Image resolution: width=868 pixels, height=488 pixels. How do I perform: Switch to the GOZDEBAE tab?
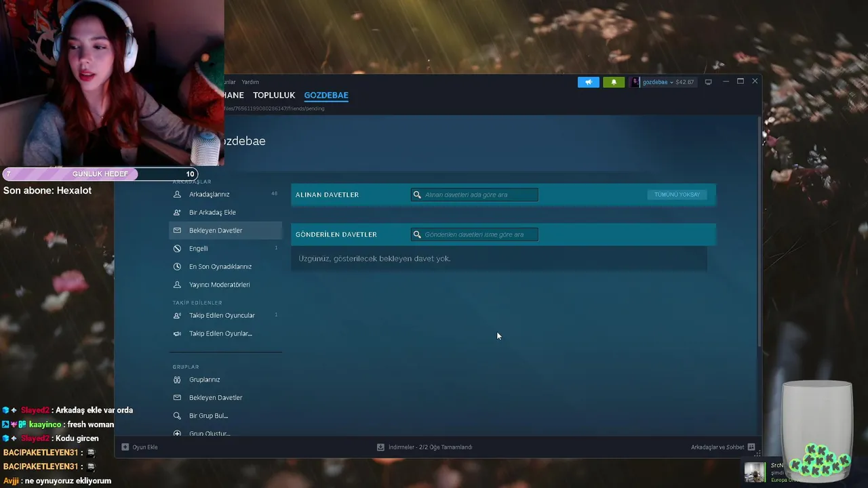(x=326, y=95)
